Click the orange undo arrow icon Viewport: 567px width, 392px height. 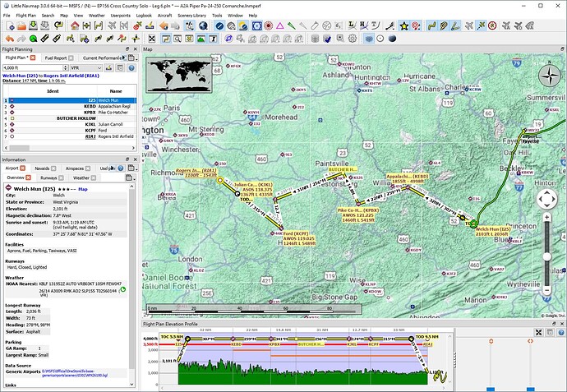coord(10,39)
